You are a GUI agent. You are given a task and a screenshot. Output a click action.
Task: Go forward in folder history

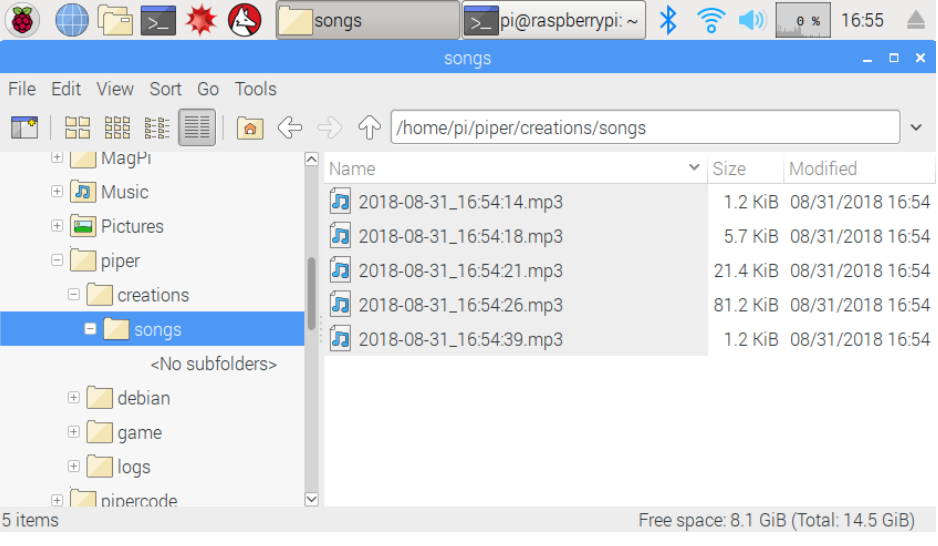pos(330,127)
